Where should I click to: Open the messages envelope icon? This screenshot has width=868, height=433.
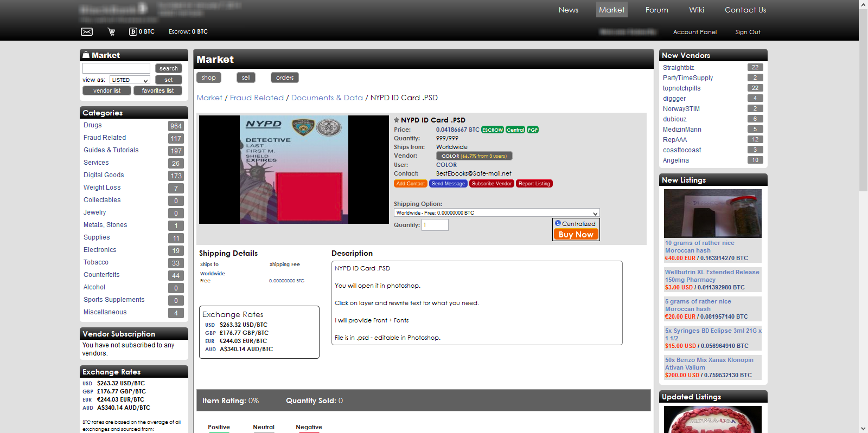point(87,32)
